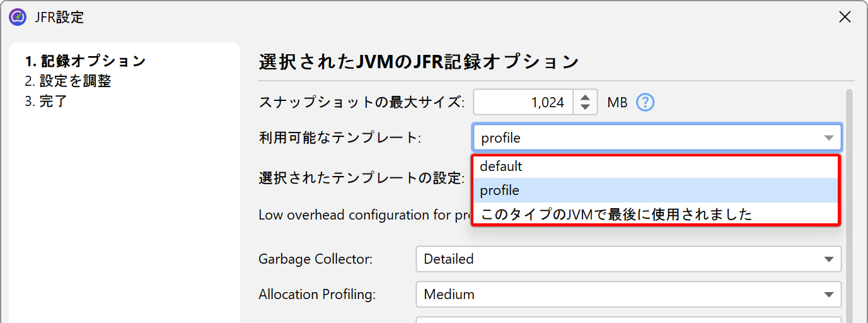
Task: Click the JFR app icon in title bar
Action: click(x=18, y=17)
